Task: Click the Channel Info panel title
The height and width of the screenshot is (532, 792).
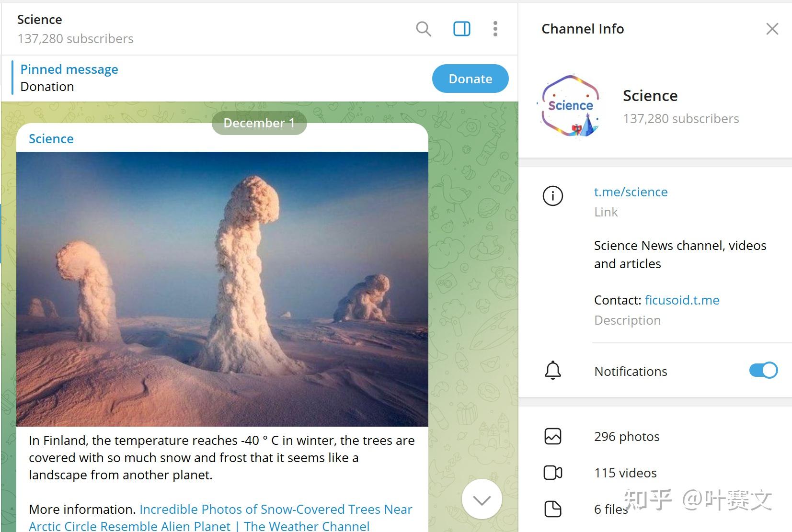Action: [583, 29]
